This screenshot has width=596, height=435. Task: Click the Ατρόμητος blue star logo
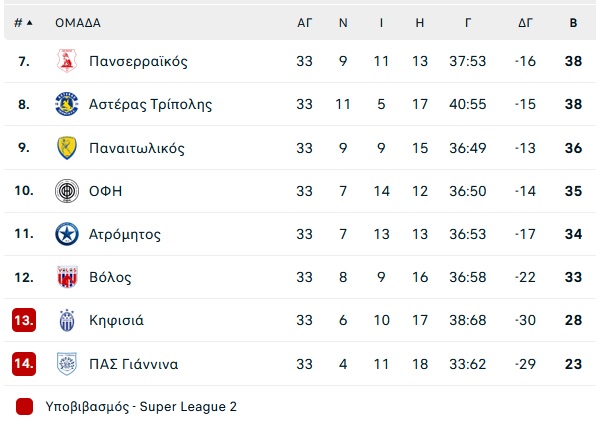(x=67, y=234)
